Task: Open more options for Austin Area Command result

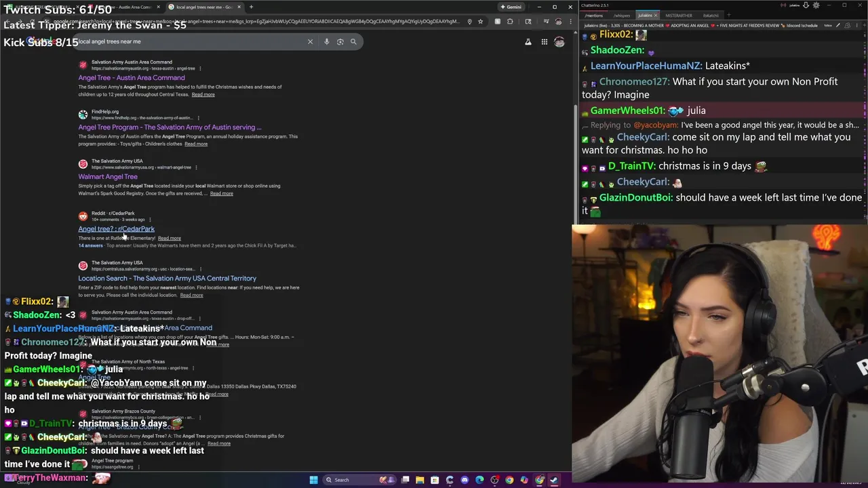Action: pyautogui.click(x=200, y=68)
